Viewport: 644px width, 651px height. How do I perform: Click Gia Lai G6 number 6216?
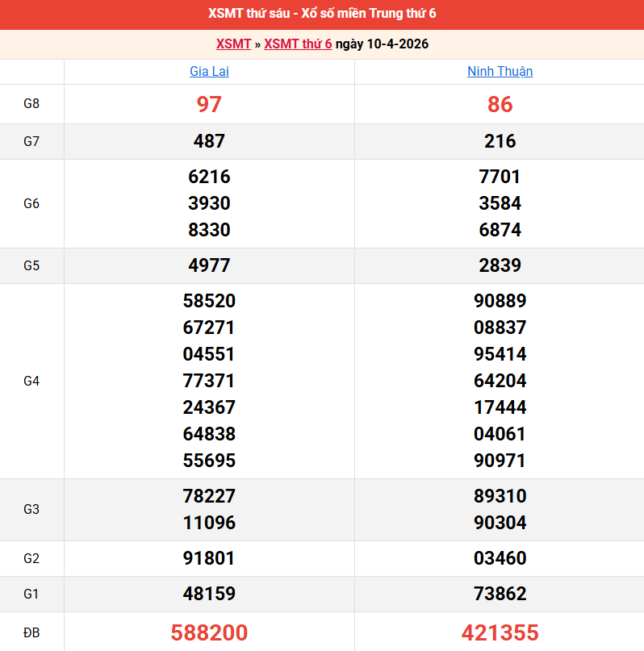pos(209,177)
